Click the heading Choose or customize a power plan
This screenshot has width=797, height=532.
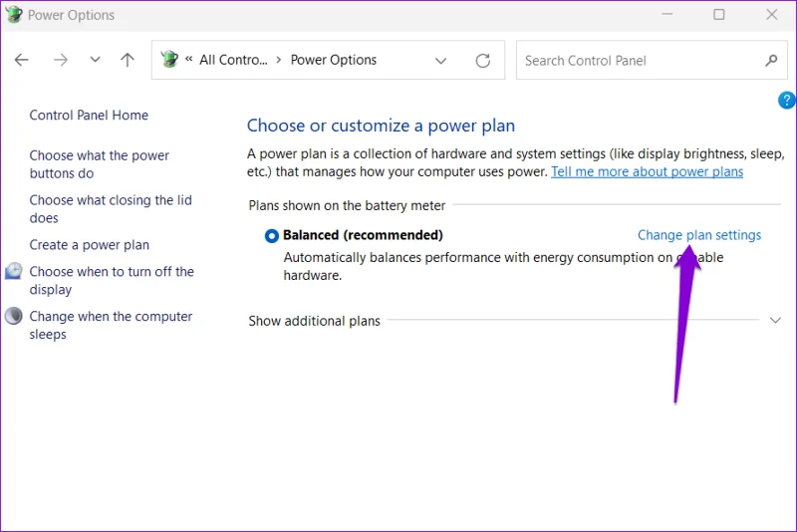(x=381, y=126)
